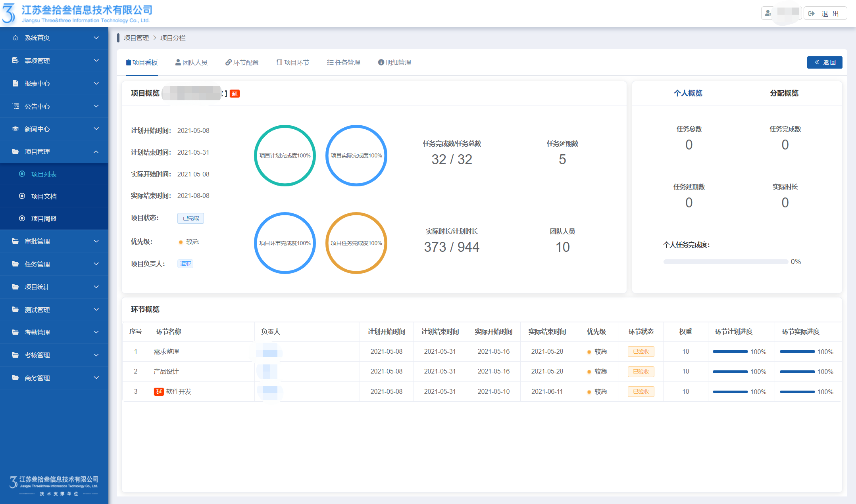
Task: Select the 项目周报 radio item
Action: click(x=22, y=218)
